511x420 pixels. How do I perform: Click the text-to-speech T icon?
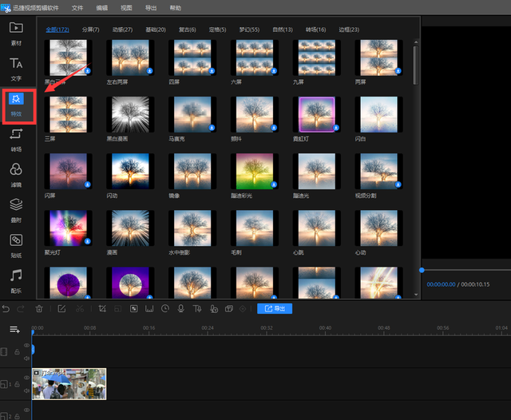[x=197, y=308]
